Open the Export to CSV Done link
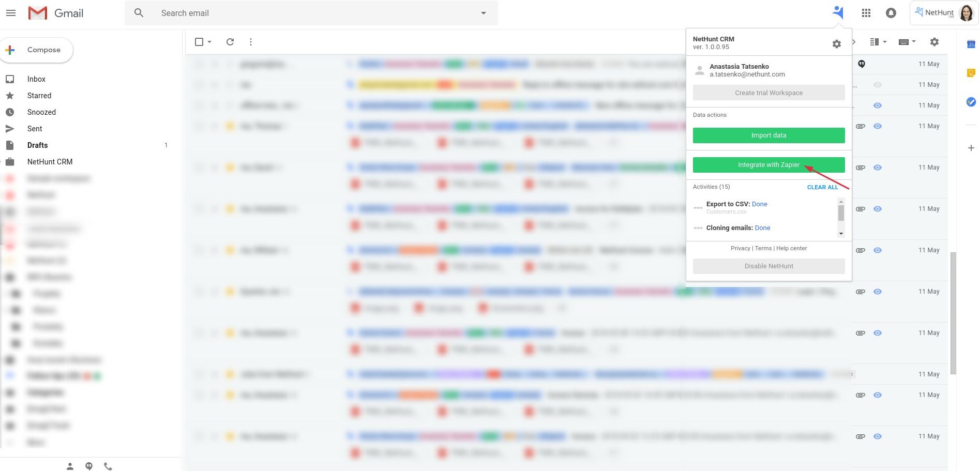The width and height of the screenshot is (980, 471). 759,204
